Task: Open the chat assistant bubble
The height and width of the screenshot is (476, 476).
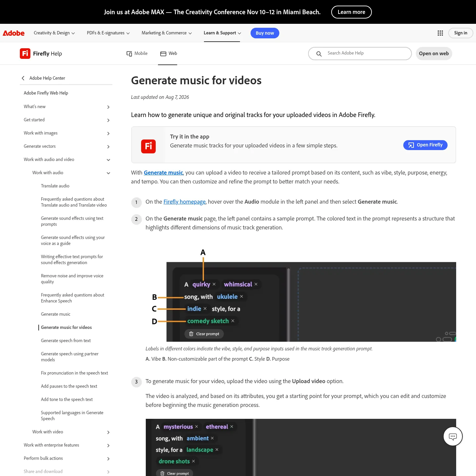Action: (453, 436)
